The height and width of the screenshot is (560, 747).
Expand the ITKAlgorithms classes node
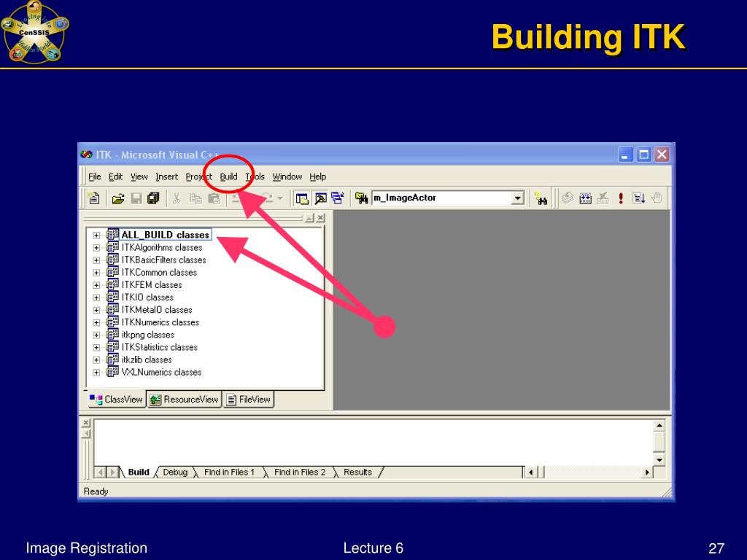coord(96,248)
